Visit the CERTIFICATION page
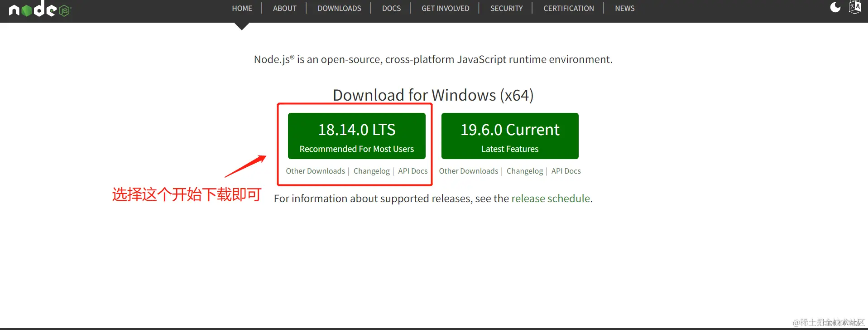Image resolution: width=868 pixels, height=330 pixels. pos(569,8)
